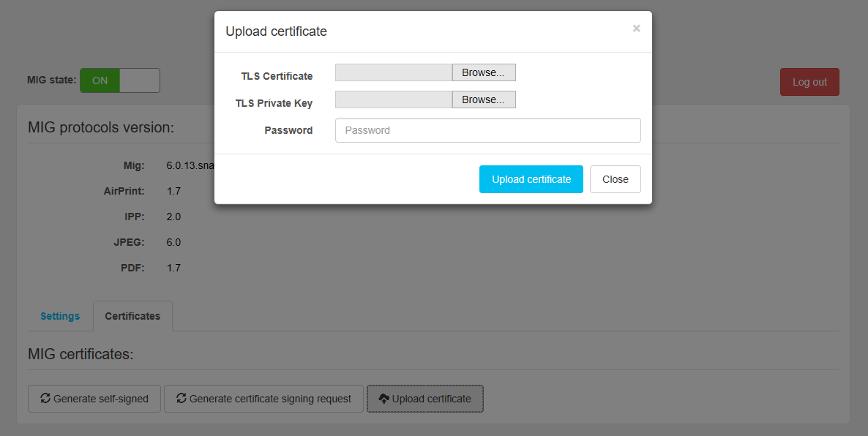Select the Certificates tab
This screenshot has width=868, height=436.
(132, 316)
